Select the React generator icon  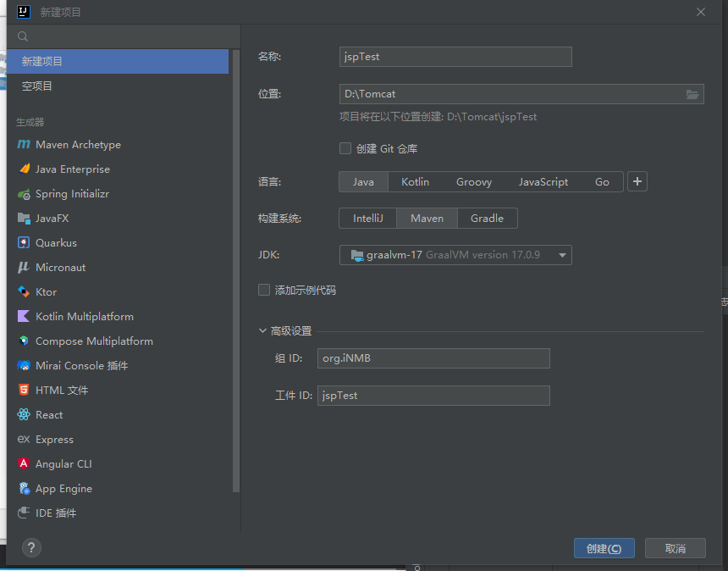[24, 415]
